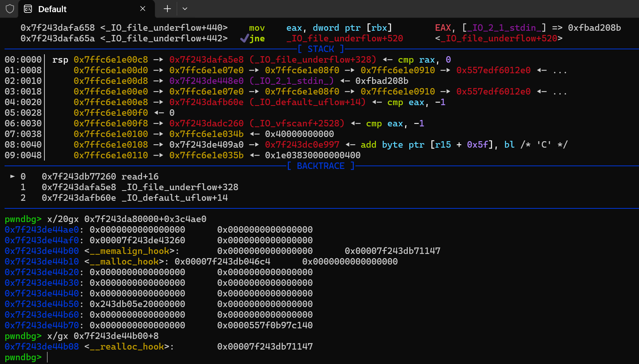Click the value 0x00007f243db046c4
639x364 pixels.
click(222, 262)
